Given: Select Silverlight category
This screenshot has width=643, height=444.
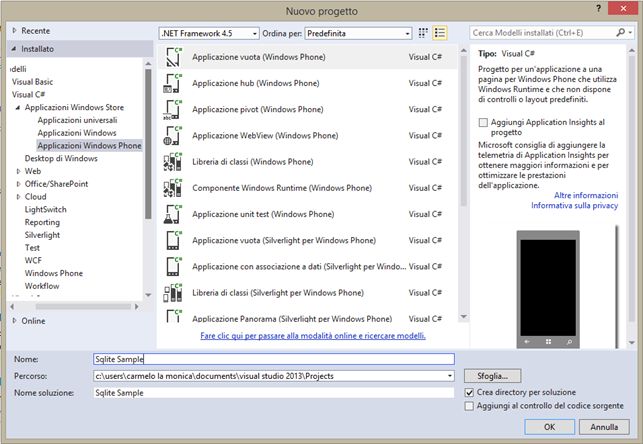Looking at the screenshot, I should pyautogui.click(x=42, y=235).
